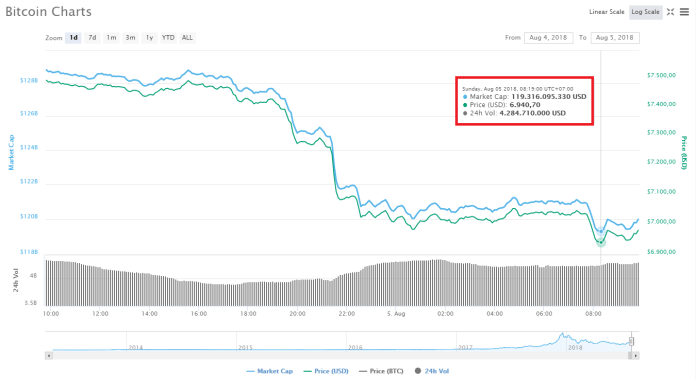Image resolution: width=696 pixels, height=380 pixels.
Task: Toggle Price (BTC) series in legend
Action: [x=381, y=371]
